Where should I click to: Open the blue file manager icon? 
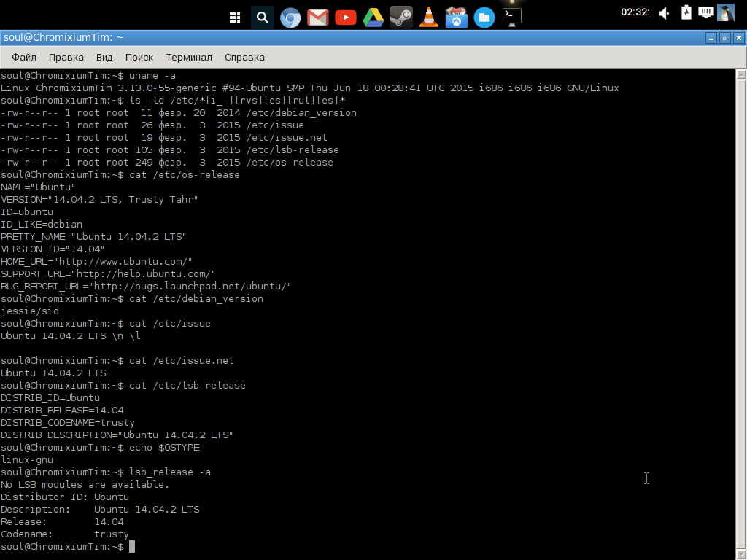pyautogui.click(x=484, y=18)
